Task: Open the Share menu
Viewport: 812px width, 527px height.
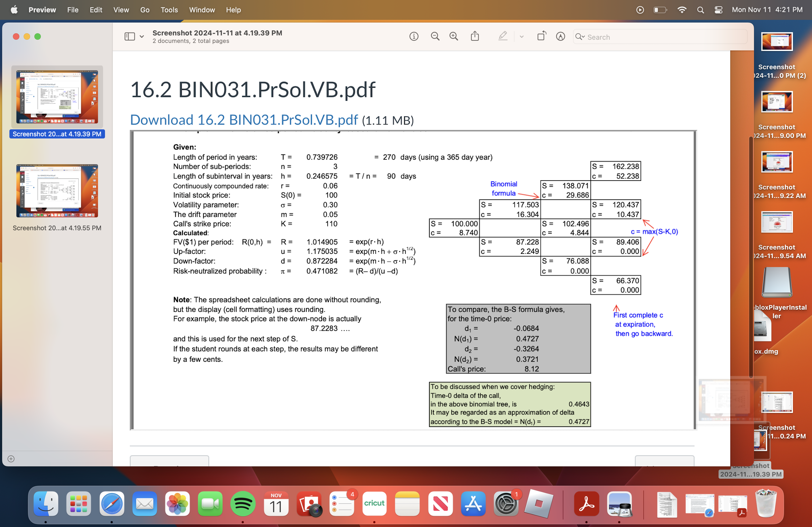Action: point(474,36)
